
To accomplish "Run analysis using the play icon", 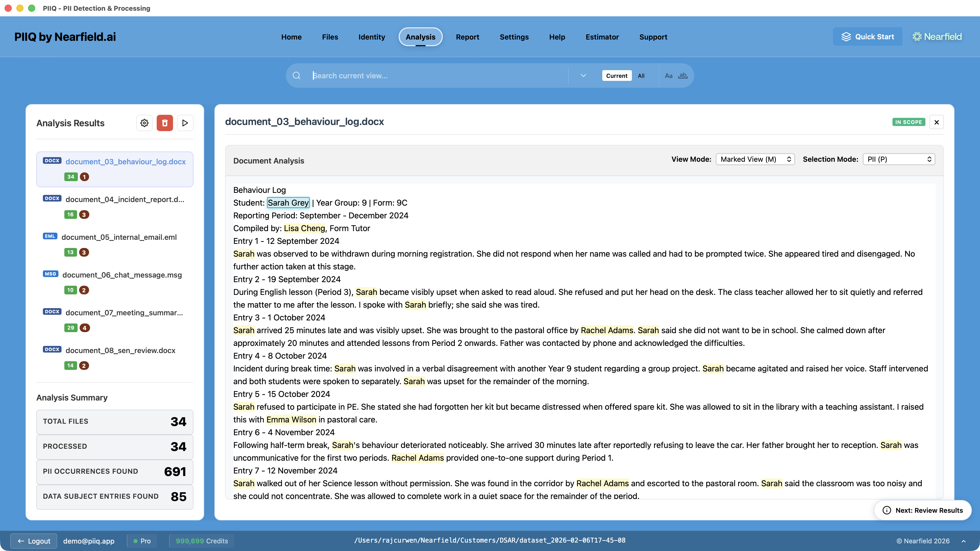I will pyautogui.click(x=185, y=123).
